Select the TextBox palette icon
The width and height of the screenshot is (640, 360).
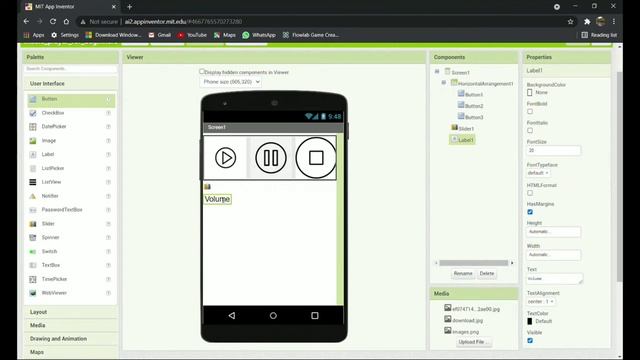click(33, 265)
